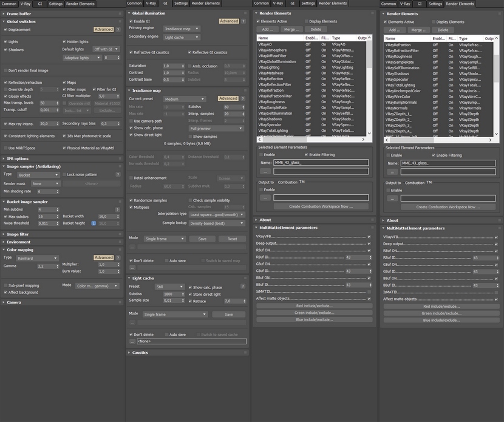The width and height of the screenshot is (504, 422).
Task: Click the Light cache rollout help icon
Action: click(x=243, y=286)
